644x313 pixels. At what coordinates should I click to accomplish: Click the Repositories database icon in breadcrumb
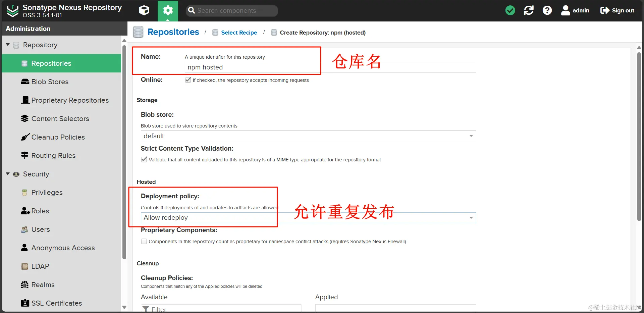(x=138, y=32)
